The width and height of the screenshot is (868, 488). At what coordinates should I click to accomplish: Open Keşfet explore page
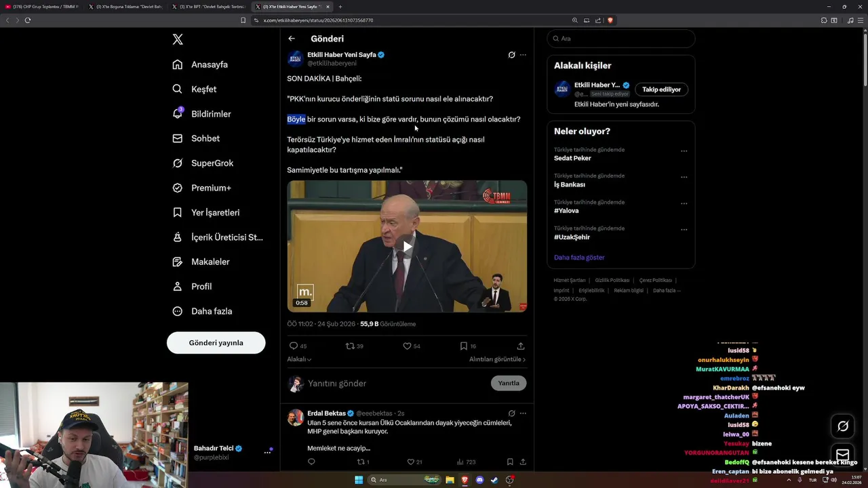[x=195, y=89]
